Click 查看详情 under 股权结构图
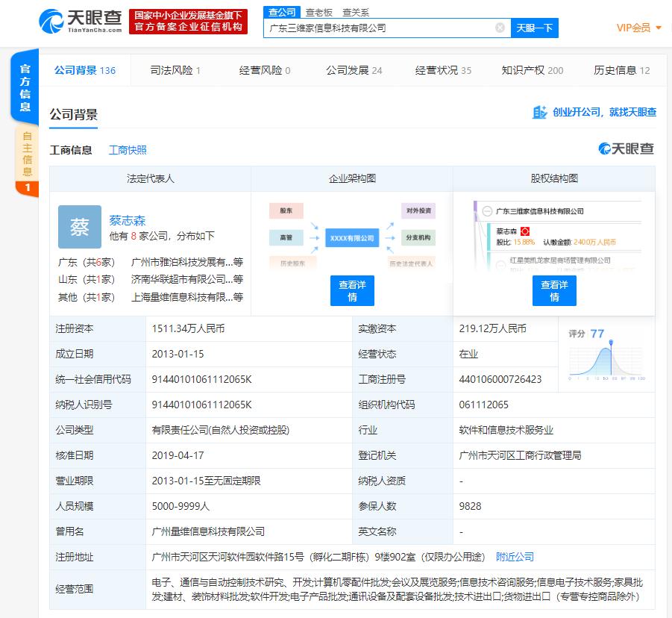 tap(554, 291)
